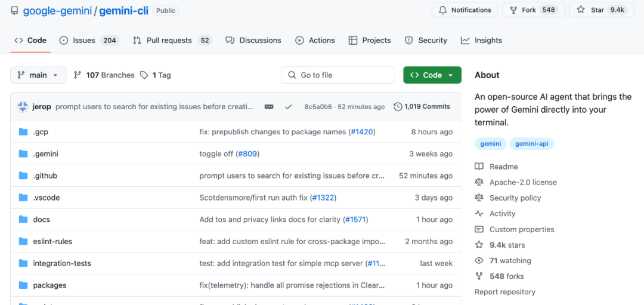Click the Go to file search field
The height and width of the screenshot is (305, 644).
point(338,75)
